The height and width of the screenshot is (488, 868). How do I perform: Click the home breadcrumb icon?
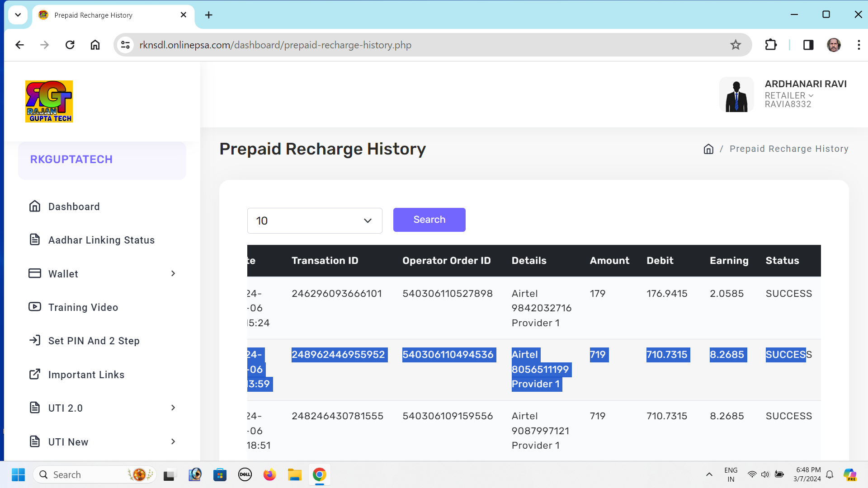pyautogui.click(x=708, y=149)
